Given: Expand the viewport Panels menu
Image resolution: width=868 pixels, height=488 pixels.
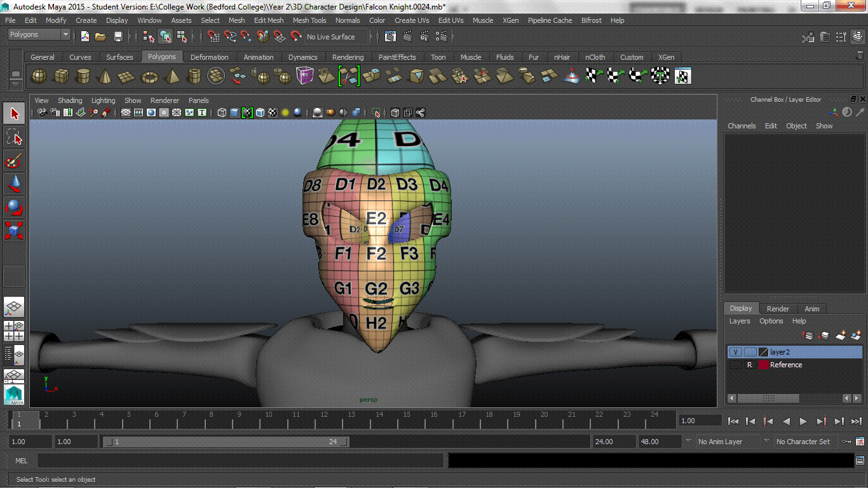Looking at the screenshot, I should [199, 100].
